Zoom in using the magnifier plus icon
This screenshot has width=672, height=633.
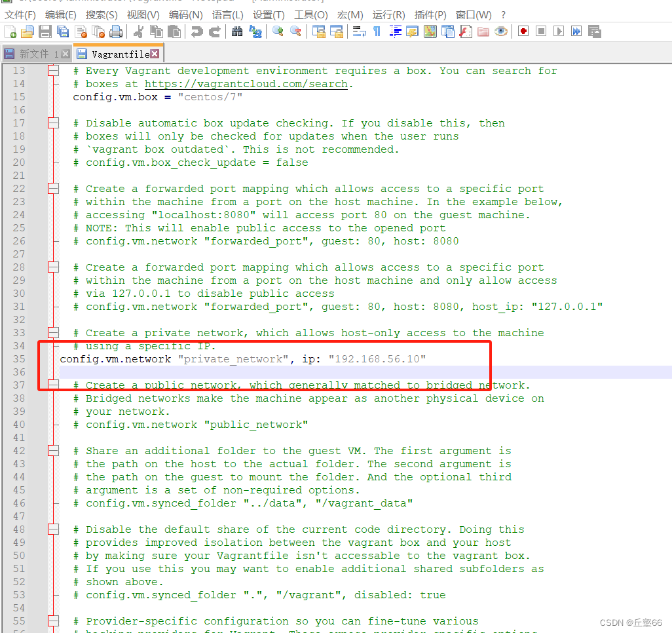pyautogui.click(x=278, y=31)
